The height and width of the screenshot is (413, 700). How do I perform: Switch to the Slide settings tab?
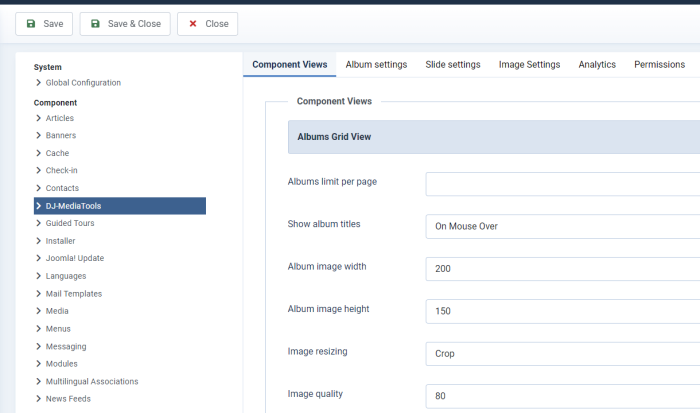453,64
